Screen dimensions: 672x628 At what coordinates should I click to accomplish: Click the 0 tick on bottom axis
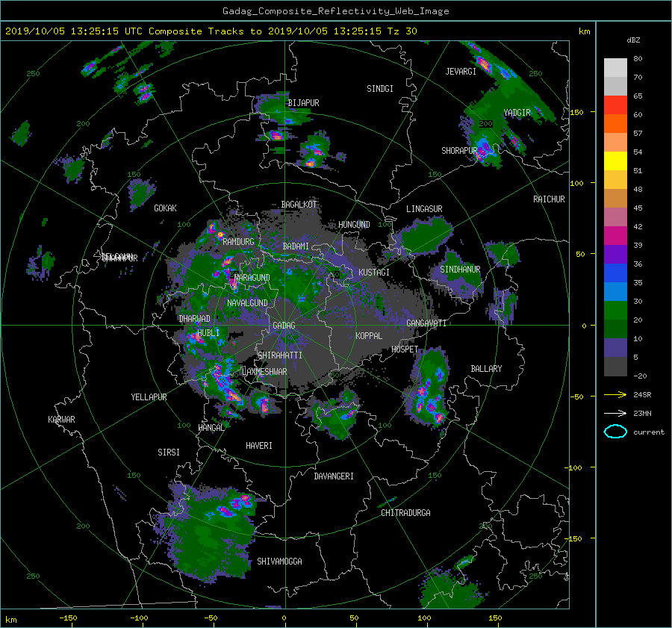pyautogui.click(x=284, y=618)
